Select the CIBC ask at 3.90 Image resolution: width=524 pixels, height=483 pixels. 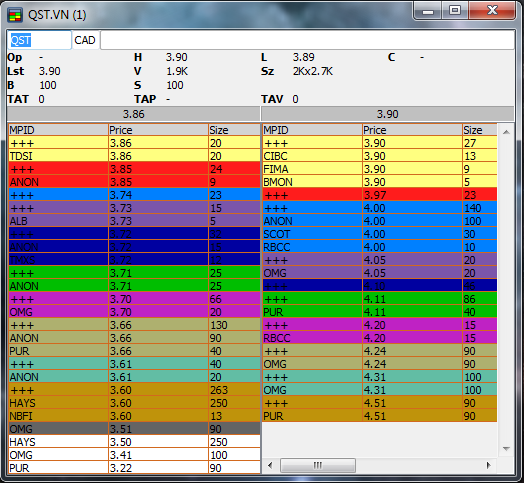click(x=380, y=156)
